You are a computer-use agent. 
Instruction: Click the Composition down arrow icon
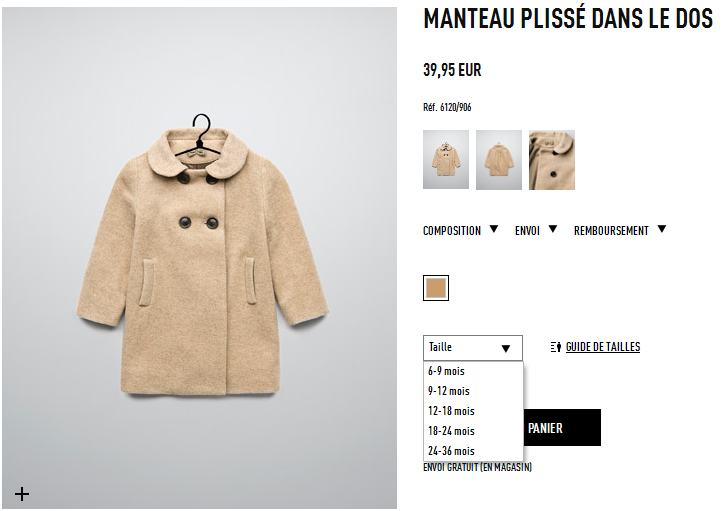[x=494, y=229]
